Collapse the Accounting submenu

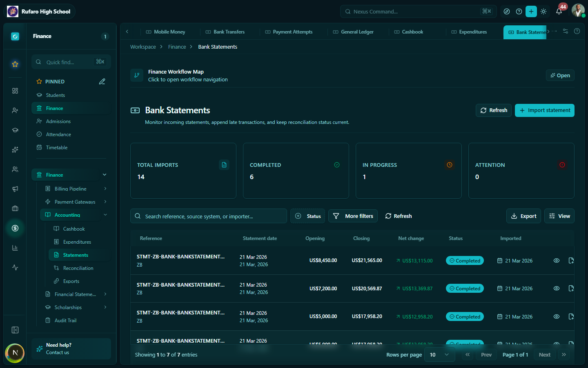coord(105,215)
